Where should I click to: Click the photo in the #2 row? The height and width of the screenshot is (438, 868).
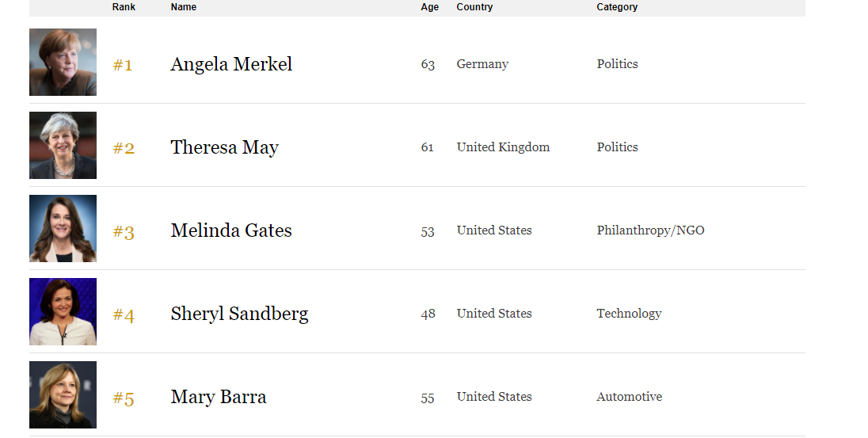(63, 146)
